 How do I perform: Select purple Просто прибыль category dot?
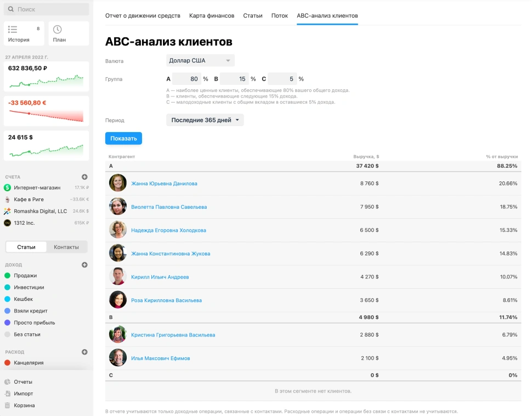point(8,322)
